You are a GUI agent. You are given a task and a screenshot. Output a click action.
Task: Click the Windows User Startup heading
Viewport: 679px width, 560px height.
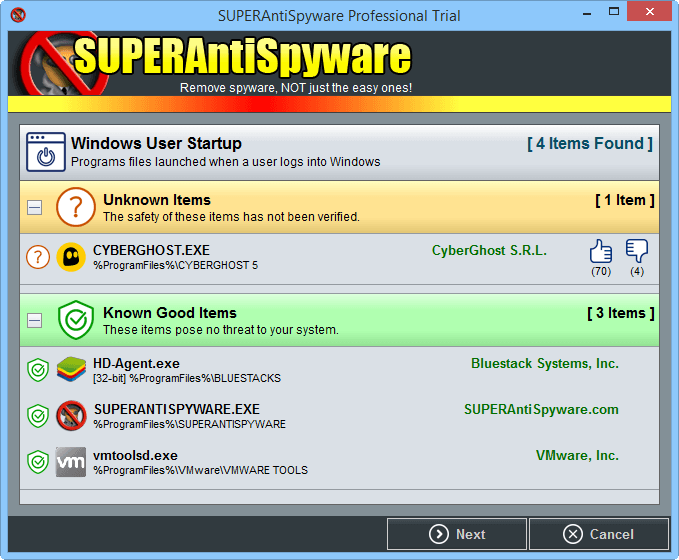[x=156, y=143]
